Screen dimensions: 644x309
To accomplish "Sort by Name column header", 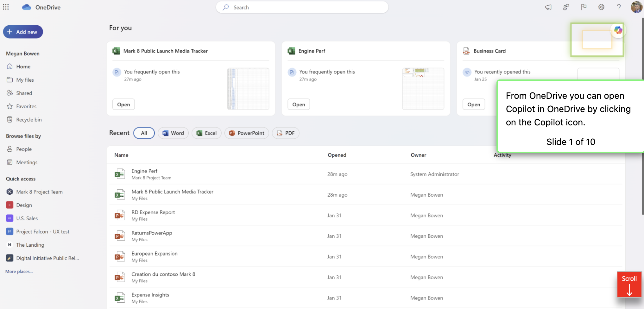I will pyautogui.click(x=121, y=155).
